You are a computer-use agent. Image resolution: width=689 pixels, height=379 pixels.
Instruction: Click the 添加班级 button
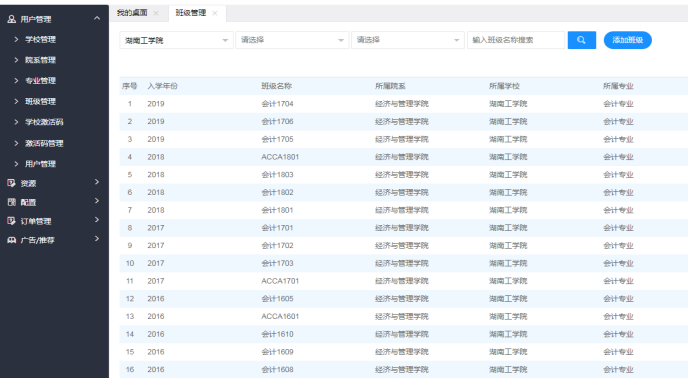click(627, 40)
